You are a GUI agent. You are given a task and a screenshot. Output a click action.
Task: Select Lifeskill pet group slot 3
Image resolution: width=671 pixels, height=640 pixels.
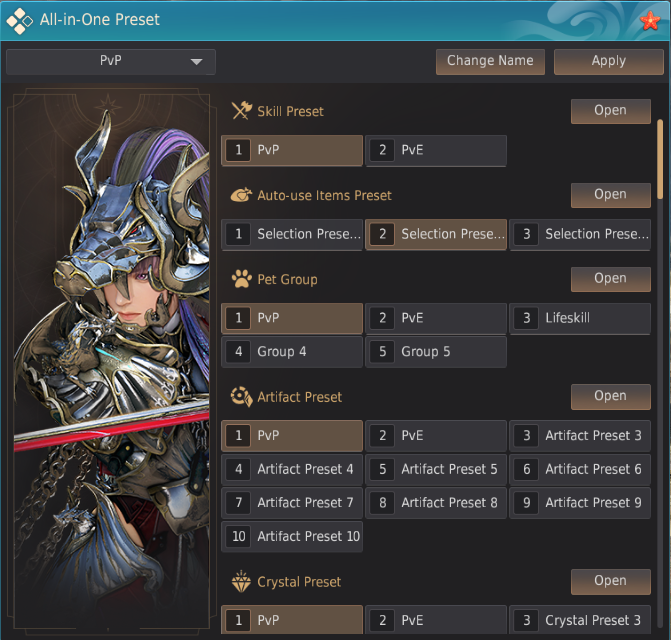(580, 319)
